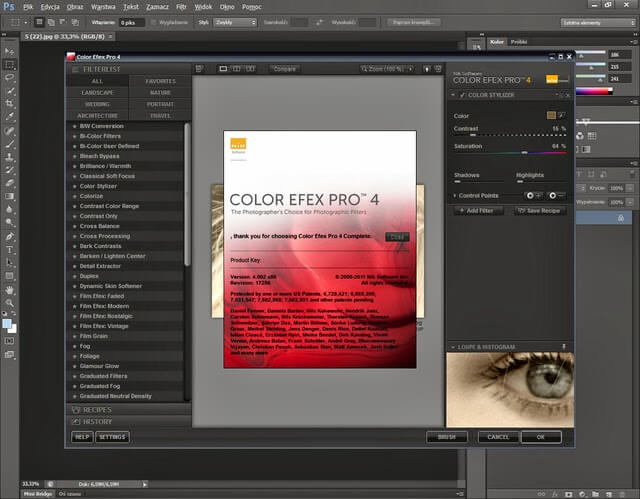Image resolution: width=640 pixels, height=499 pixels.
Task: Switch to single image view in Color Efex
Action: 223,69
